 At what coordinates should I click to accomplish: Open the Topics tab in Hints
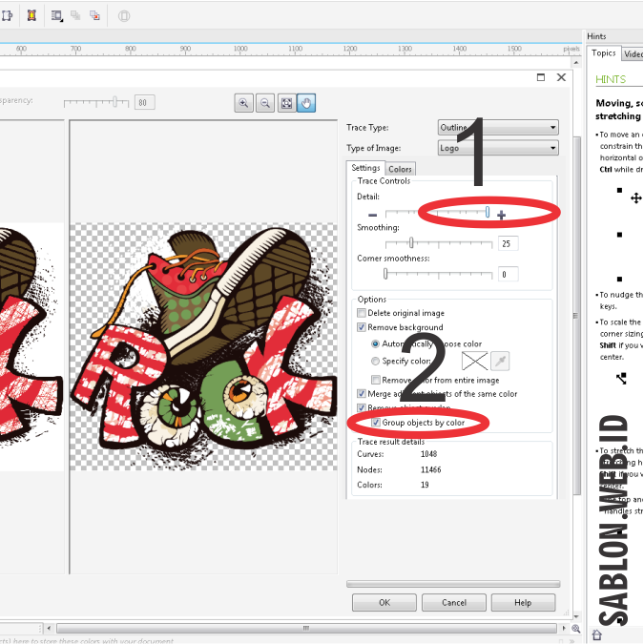[x=603, y=53]
